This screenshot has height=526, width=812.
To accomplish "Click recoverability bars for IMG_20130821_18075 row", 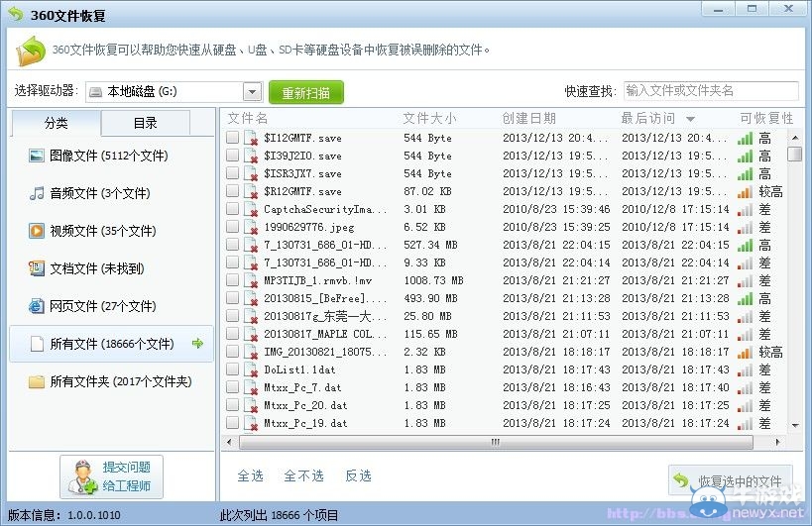I will point(745,352).
